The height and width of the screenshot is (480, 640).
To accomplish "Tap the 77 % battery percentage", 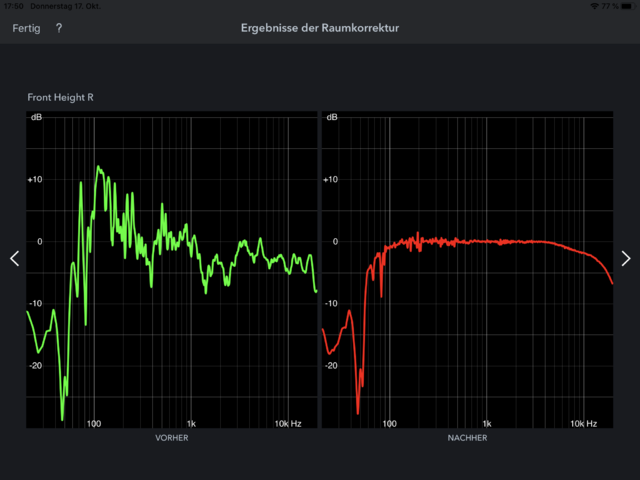I will (x=610, y=6).
